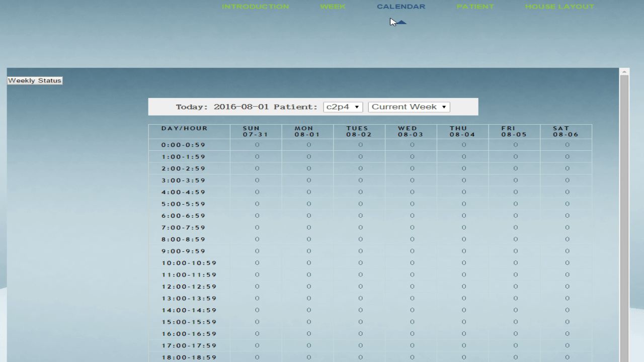Click the vertical scrollbar thumb

[x=624, y=201]
